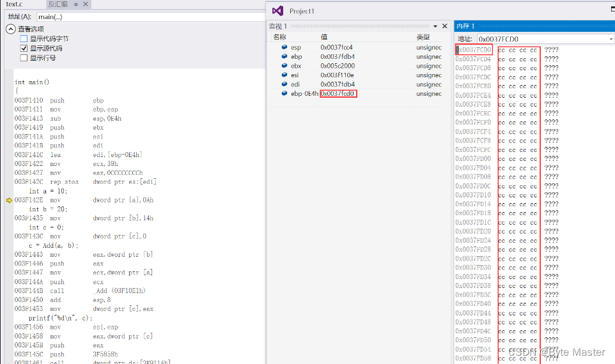This screenshot has width=615, height=364.
Task: Click the yellow current-instruction arrow at 003F142E
Action: coord(10,201)
